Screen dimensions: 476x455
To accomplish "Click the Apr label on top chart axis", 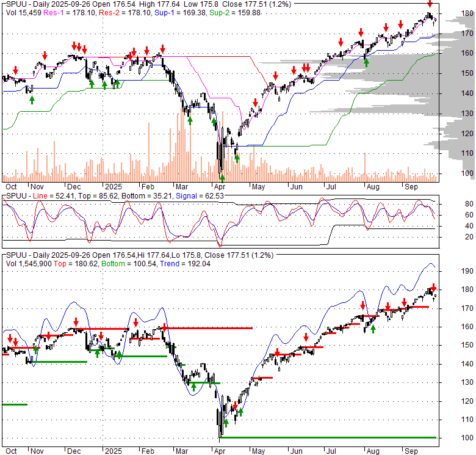I will tap(220, 187).
